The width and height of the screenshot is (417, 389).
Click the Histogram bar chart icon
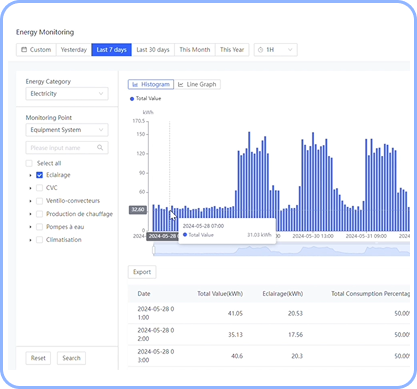pyautogui.click(x=135, y=85)
